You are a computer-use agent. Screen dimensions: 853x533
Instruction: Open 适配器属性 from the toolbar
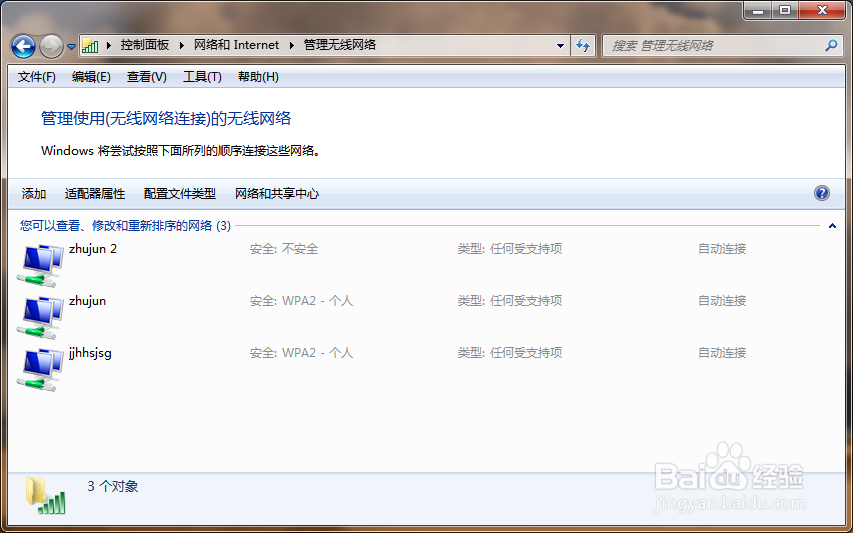[95, 194]
